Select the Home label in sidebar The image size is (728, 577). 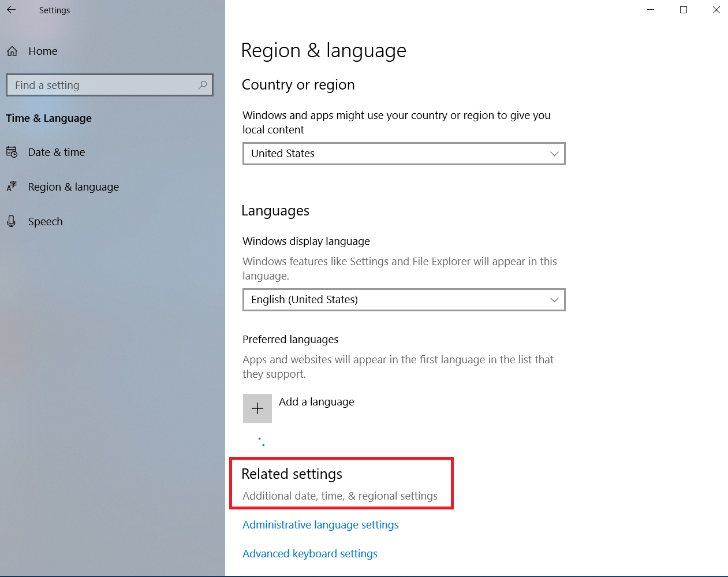coord(43,51)
